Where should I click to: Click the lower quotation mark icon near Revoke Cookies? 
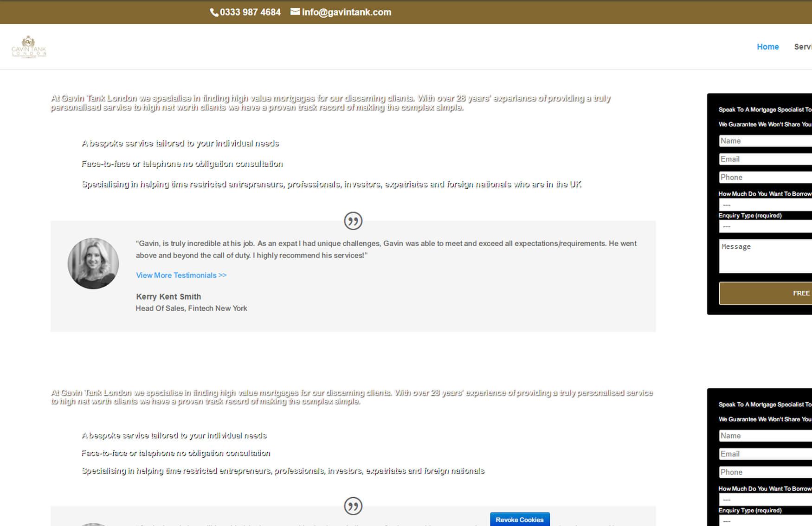[x=353, y=506]
